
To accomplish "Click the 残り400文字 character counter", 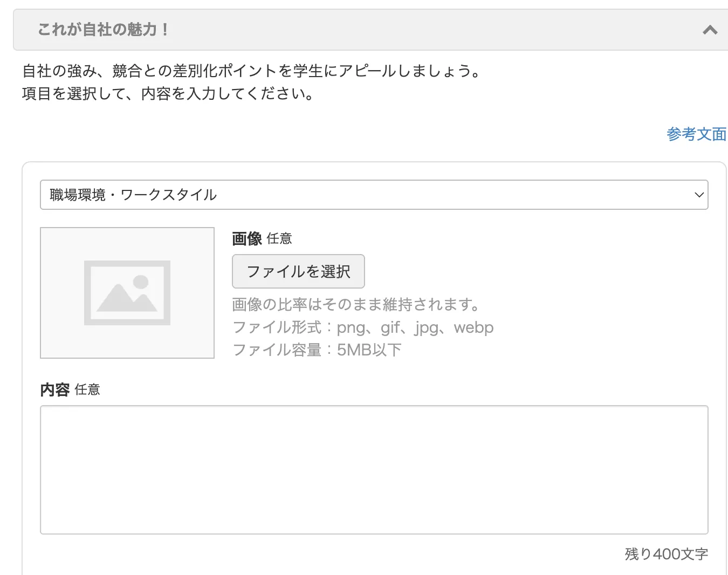I will click(666, 554).
